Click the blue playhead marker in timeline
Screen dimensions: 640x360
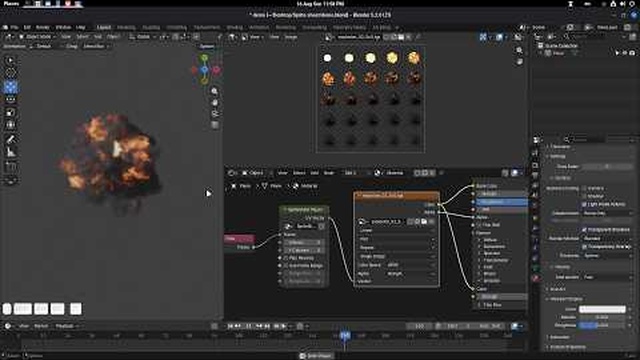pyautogui.click(x=345, y=336)
